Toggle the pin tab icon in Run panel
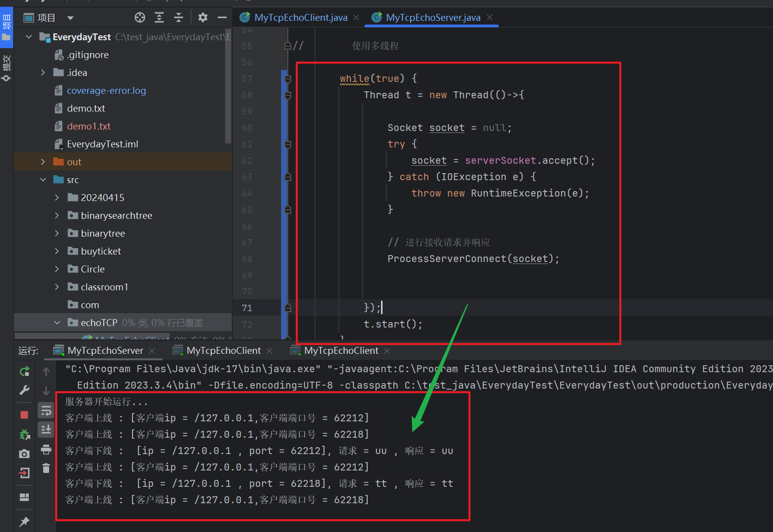773x532 pixels. pyautogui.click(x=24, y=522)
